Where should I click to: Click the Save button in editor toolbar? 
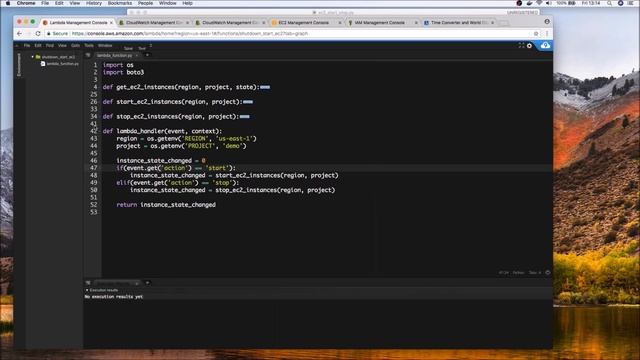pos(128,48)
